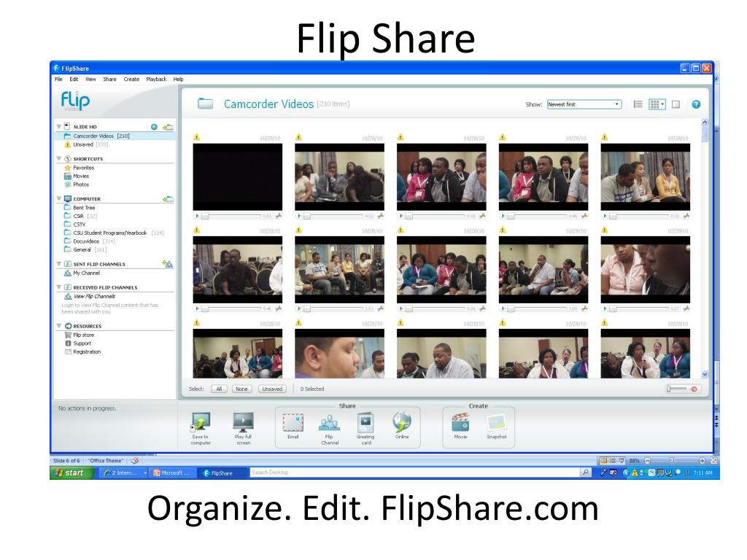This screenshot has width=747, height=560.
Task: Open Flip store resource
Action: click(83, 335)
